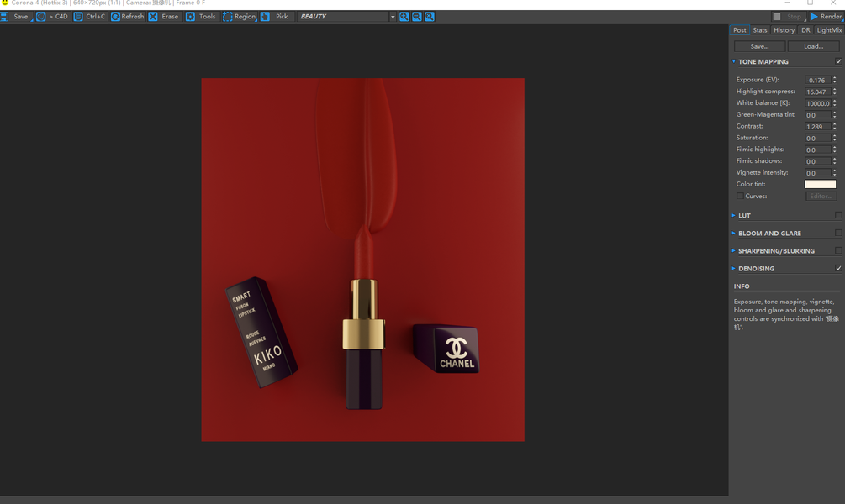Image resolution: width=845 pixels, height=504 pixels.
Task: Click the Color tint swatch
Action: click(x=821, y=184)
